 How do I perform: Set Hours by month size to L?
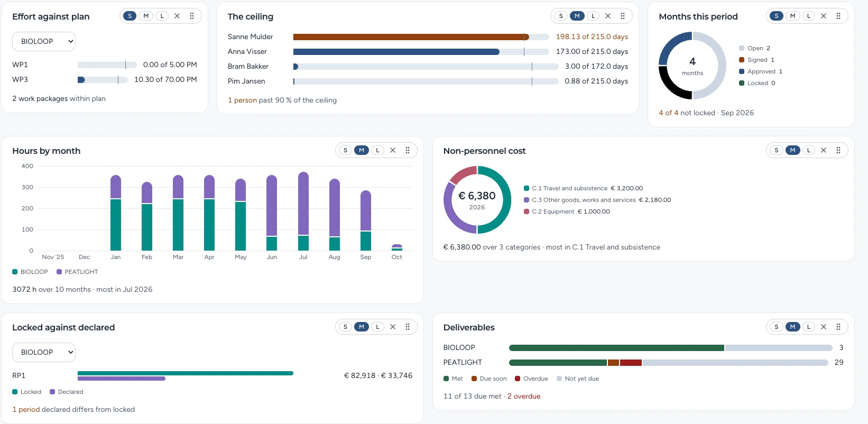click(377, 150)
